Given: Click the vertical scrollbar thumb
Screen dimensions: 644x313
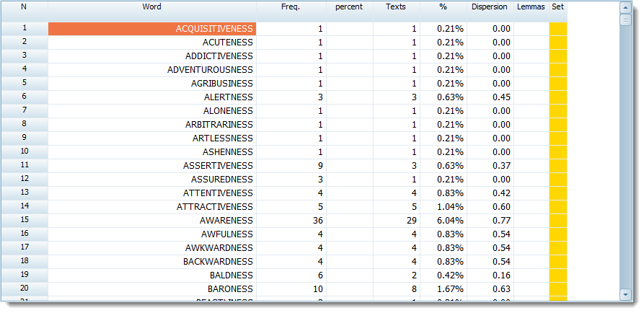Looking at the screenshot, I should coord(625,19).
